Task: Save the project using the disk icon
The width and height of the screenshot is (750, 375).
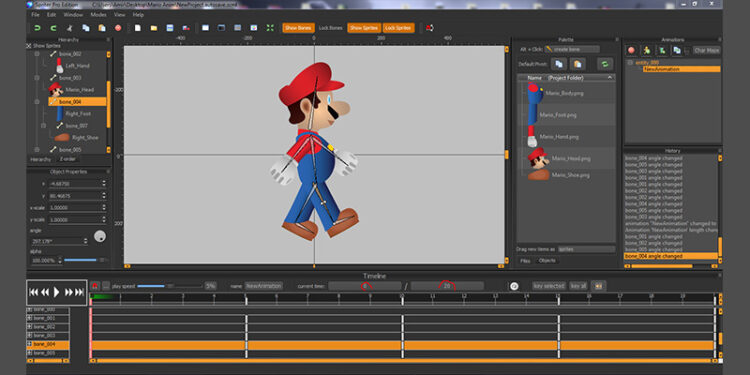Action: pos(170,28)
